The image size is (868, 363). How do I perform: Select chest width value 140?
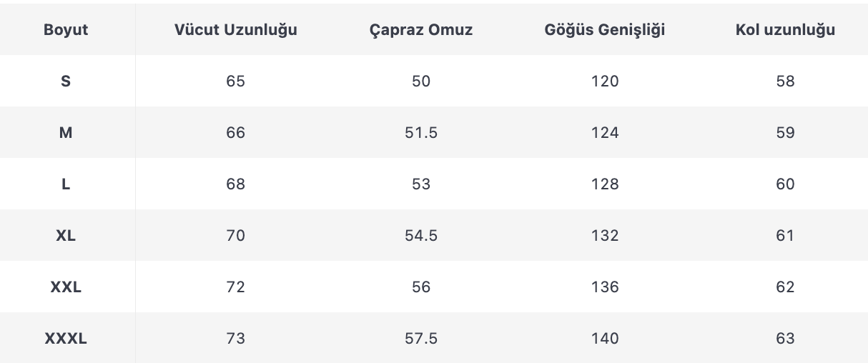(605, 339)
